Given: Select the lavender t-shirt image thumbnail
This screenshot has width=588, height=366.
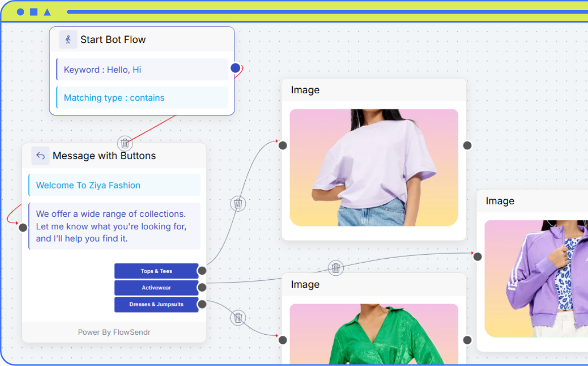Looking at the screenshot, I should [373, 167].
